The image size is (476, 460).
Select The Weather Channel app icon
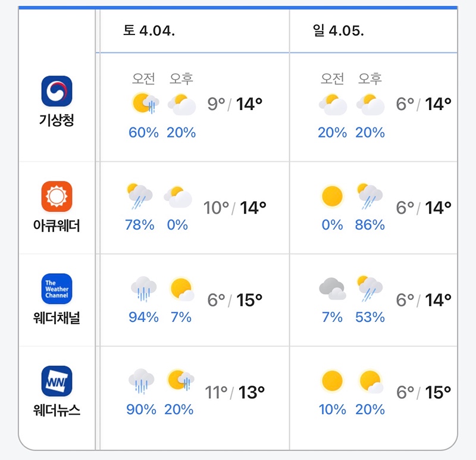click(x=57, y=289)
